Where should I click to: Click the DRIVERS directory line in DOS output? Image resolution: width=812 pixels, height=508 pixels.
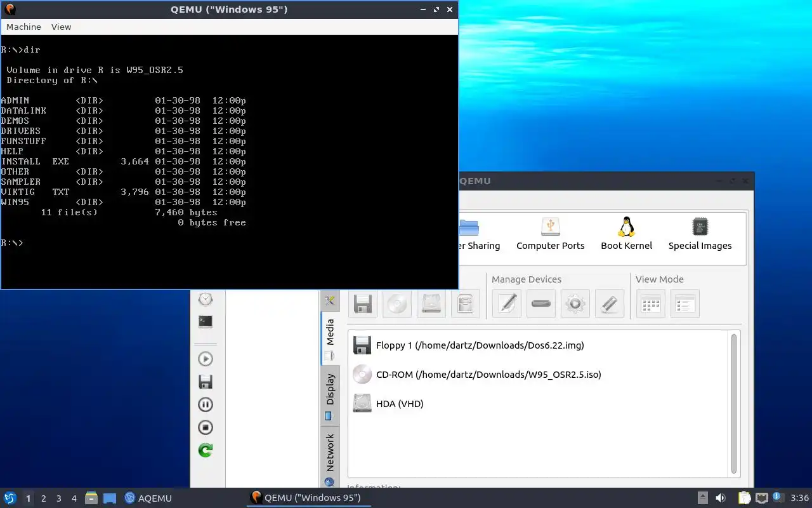[124, 131]
